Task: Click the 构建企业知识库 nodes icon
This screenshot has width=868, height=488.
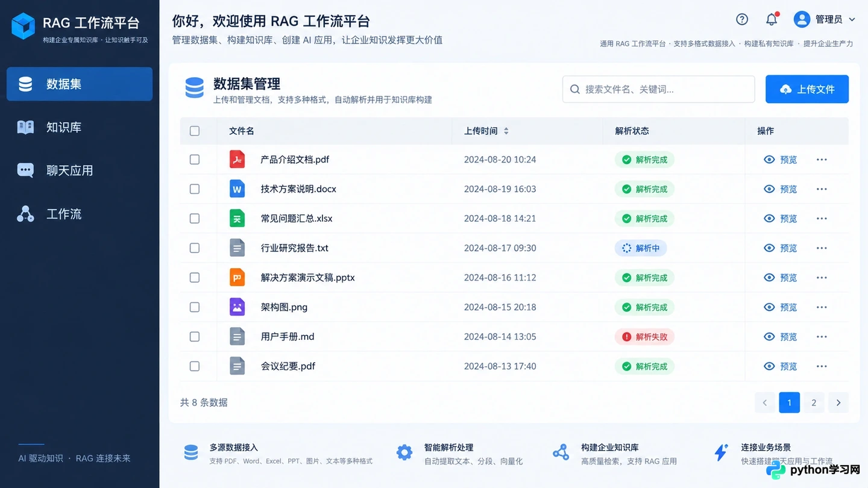Action: pyautogui.click(x=561, y=452)
